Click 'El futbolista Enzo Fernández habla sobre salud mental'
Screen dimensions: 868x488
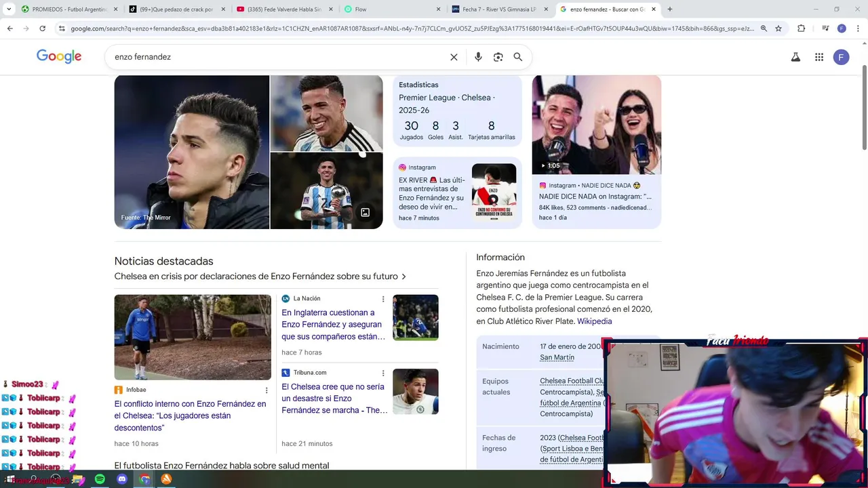click(222, 466)
